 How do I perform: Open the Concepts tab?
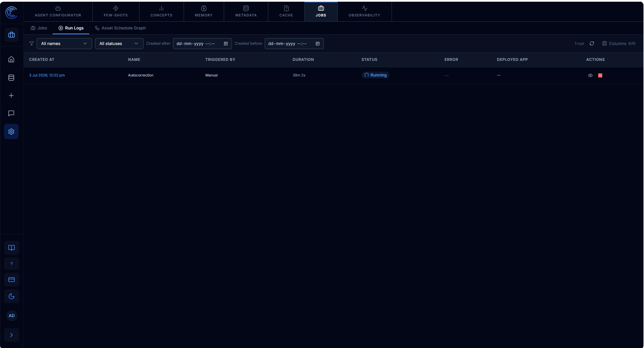pyautogui.click(x=161, y=12)
